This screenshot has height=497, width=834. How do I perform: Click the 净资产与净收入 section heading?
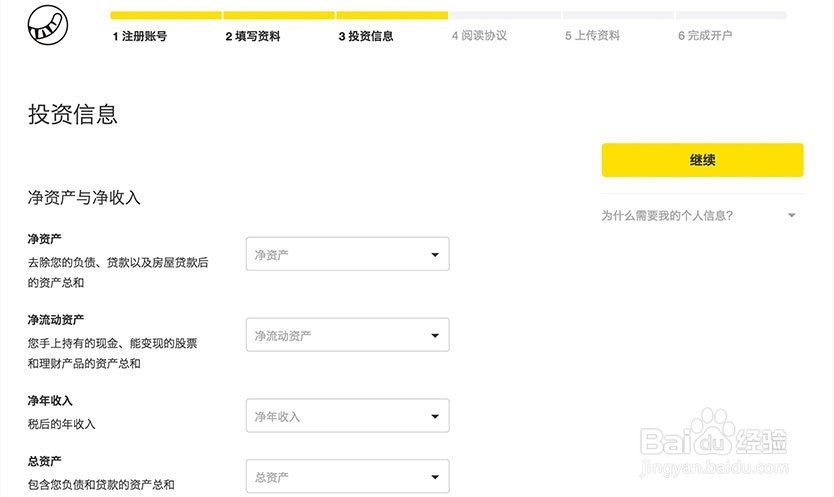(x=84, y=197)
